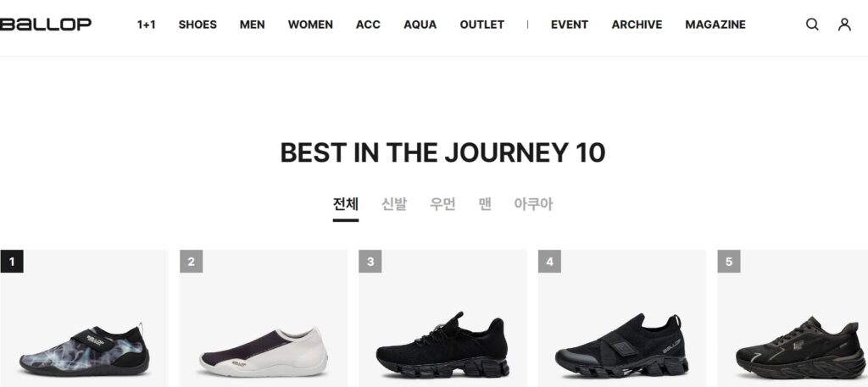Switch to the 신발 tab
This screenshot has height=387, width=868.
(394, 204)
